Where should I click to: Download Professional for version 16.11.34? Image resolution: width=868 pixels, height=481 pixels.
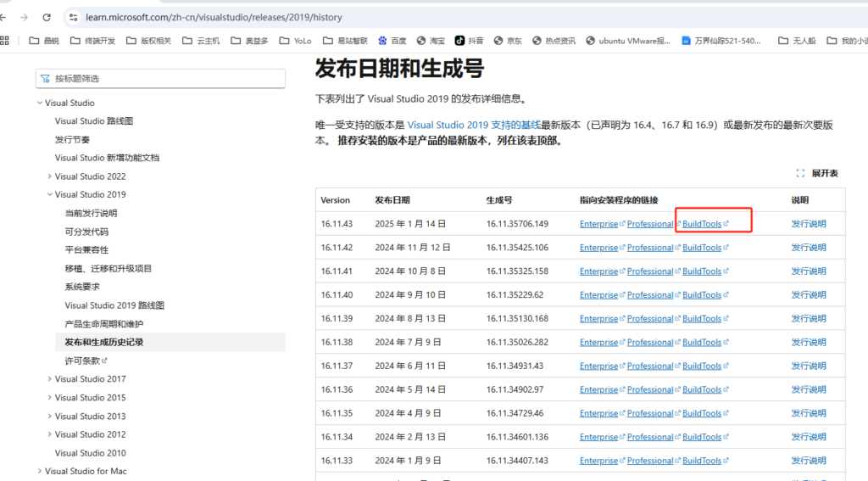650,437
